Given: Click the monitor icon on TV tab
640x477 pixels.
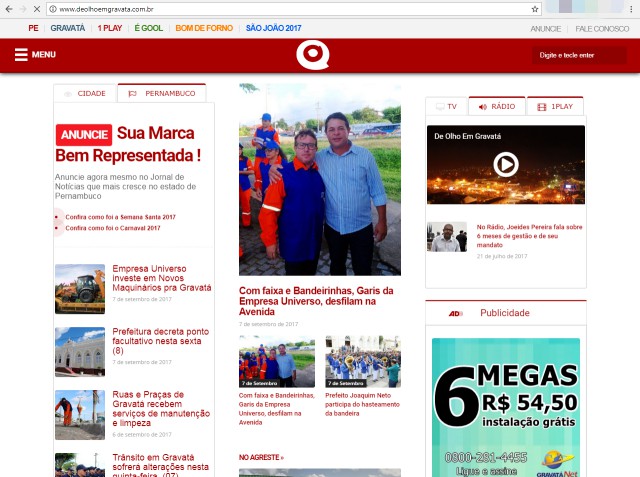Looking at the screenshot, I should click(440, 107).
